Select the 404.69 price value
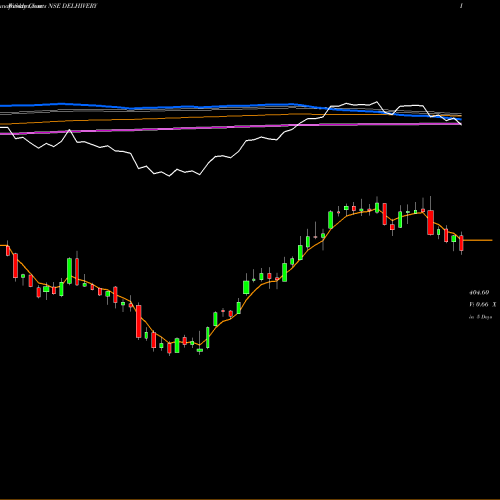This screenshot has height=500, width=500. tap(479, 293)
